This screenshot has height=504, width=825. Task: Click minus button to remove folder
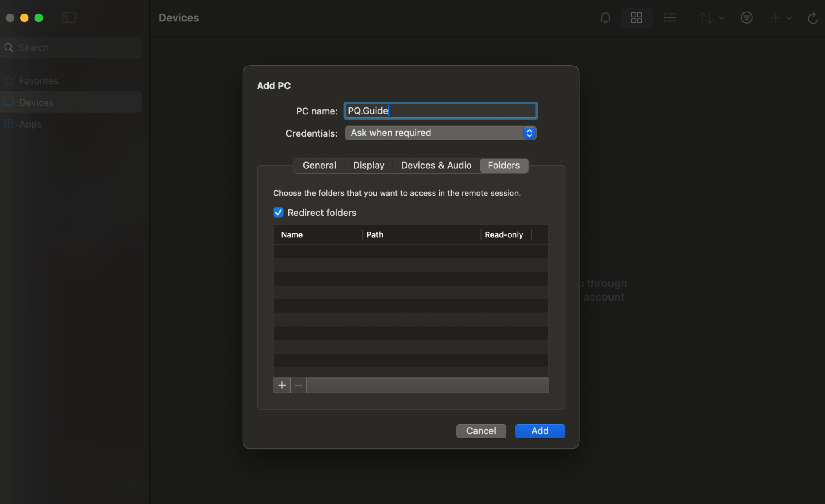(299, 385)
